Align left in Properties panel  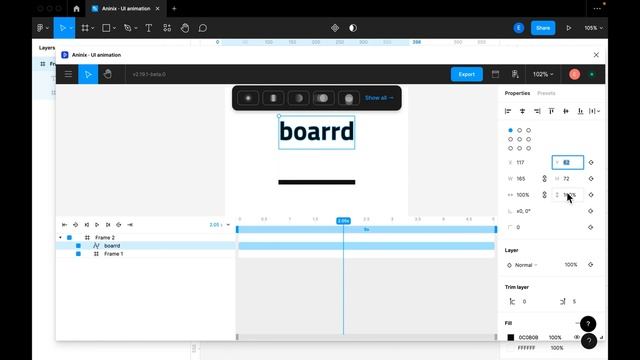(x=508, y=111)
